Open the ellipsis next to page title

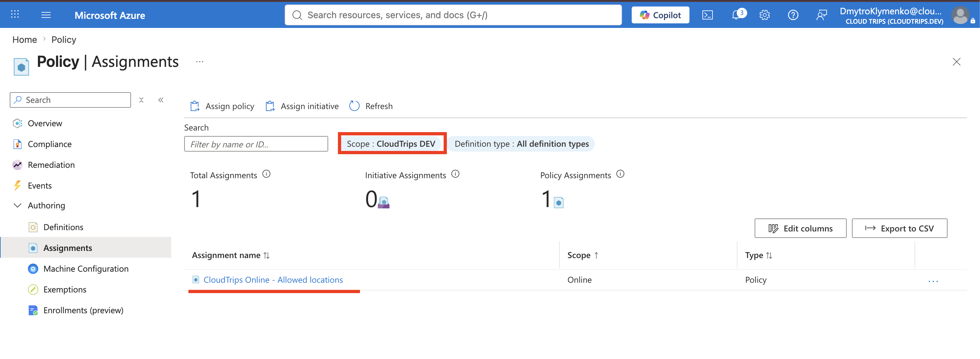point(200,62)
